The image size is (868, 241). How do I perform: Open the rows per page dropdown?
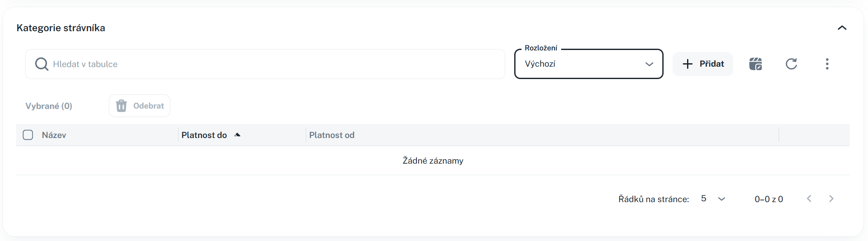pyautogui.click(x=713, y=199)
